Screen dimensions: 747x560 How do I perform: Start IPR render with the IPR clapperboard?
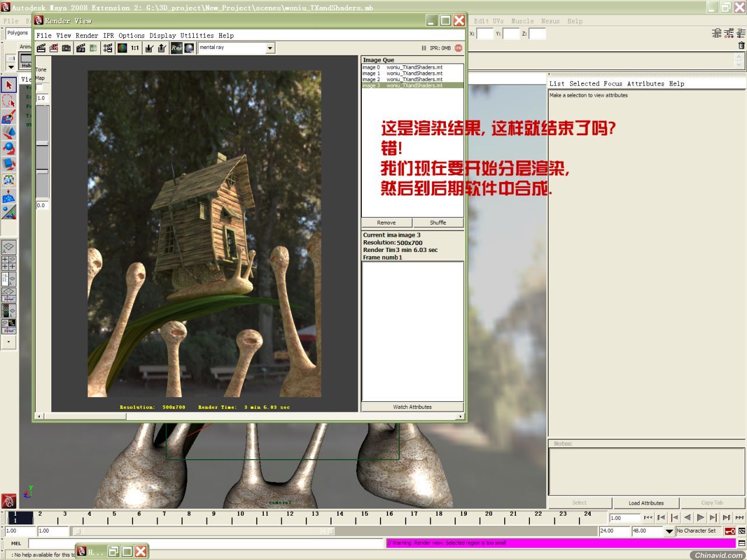[81, 48]
